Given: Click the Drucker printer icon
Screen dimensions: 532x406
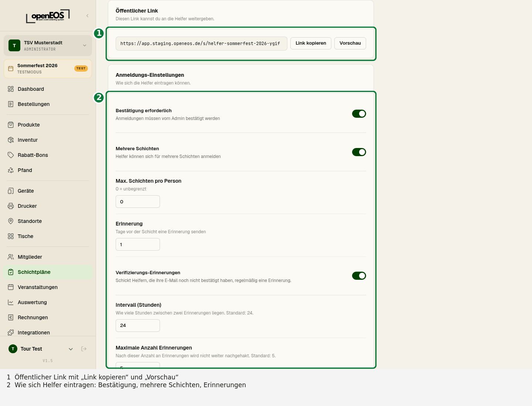Looking at the screenshot, I should [x=11, y=206].
